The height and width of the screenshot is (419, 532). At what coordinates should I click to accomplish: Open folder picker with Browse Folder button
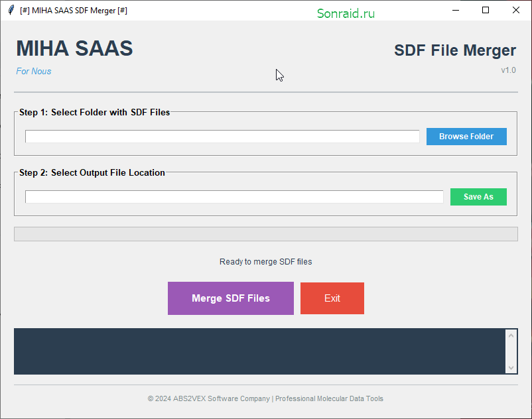click(466, 137)
